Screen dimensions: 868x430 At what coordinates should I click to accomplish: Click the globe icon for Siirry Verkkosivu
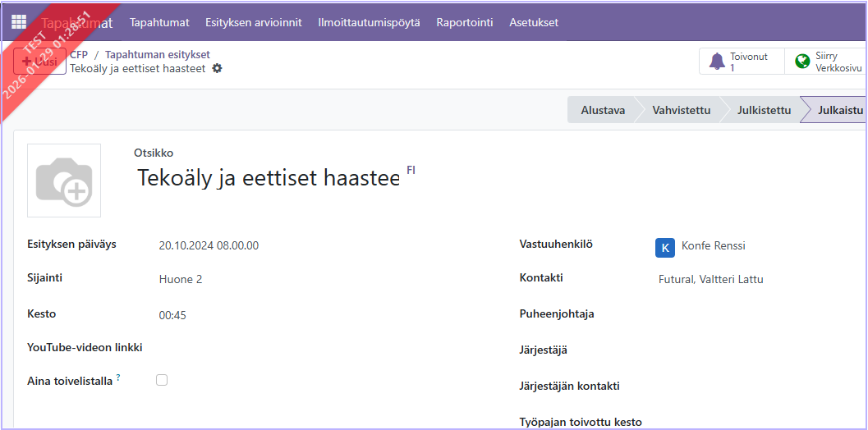pos(802,62)
